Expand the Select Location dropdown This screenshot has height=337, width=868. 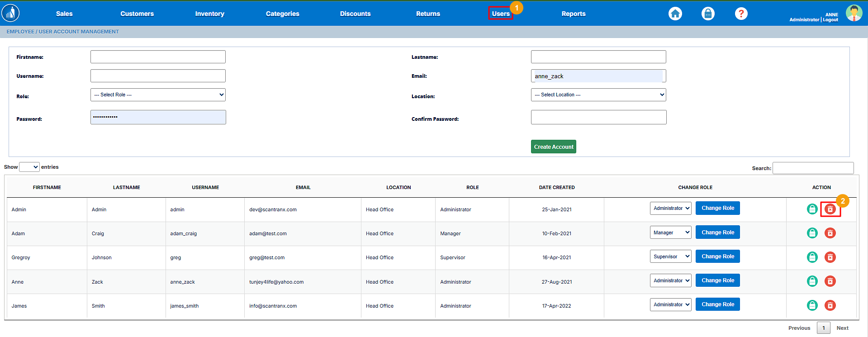coord(598,95)
